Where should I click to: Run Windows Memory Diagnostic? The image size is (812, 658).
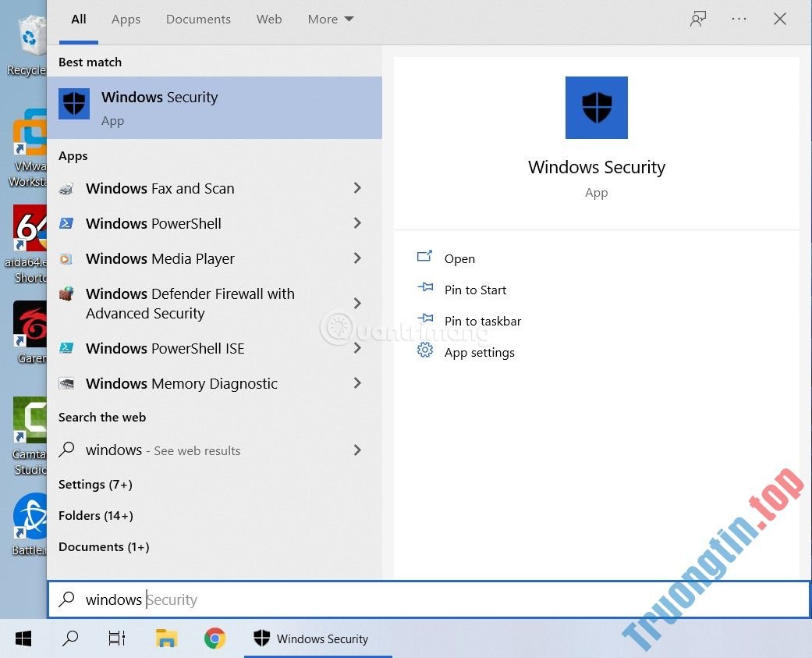pyautogui.click(x=181, y=383)
